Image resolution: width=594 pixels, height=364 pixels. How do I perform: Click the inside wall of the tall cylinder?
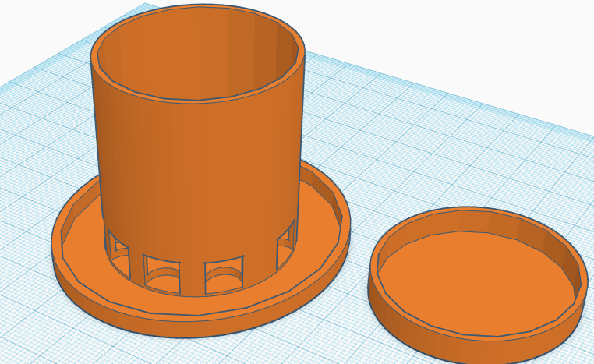pyautogui.click(x=197, y=53)
